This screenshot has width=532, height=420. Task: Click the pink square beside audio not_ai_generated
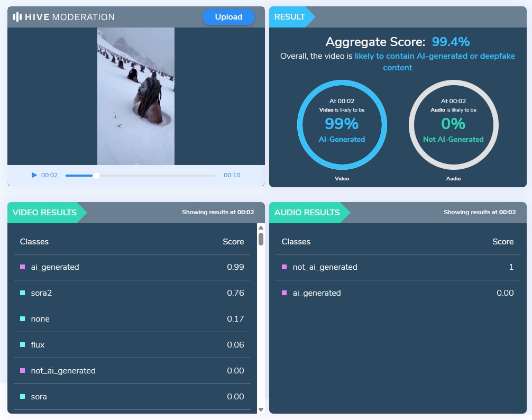coord(285,267)
